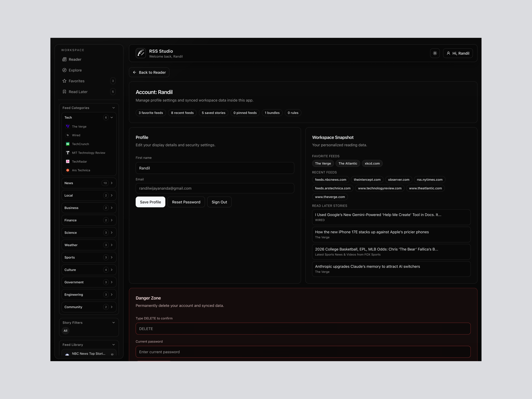
Task: Open Read Later via its bookmark icon
Action: click(x=64, y=92)
